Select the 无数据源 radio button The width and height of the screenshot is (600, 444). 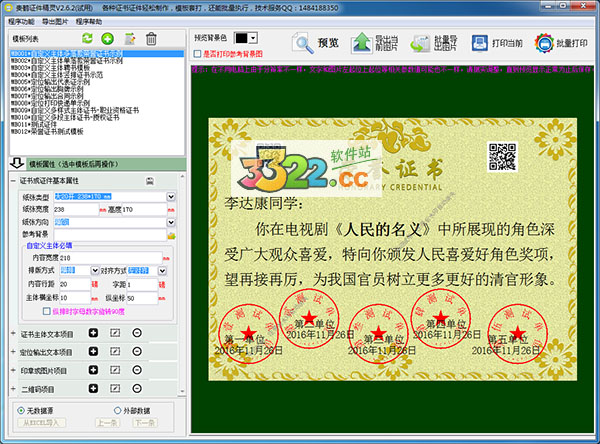tap(22, 410)
